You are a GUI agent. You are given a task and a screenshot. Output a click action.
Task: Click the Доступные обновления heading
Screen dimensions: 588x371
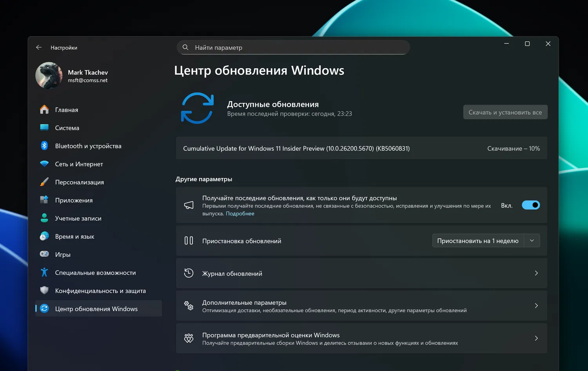coord(273,104)
